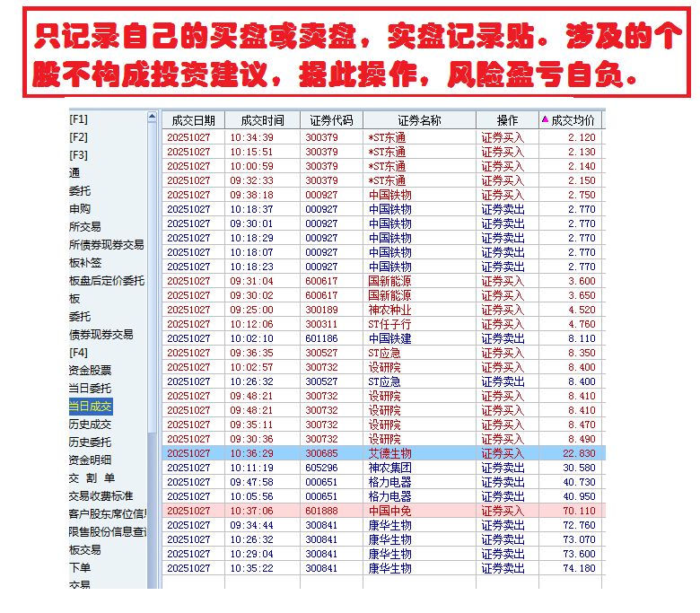The height and width of the screenshot is (613, 700).
Task: Click 设研院 row priced 8.490
Action: tap(384, 439)
